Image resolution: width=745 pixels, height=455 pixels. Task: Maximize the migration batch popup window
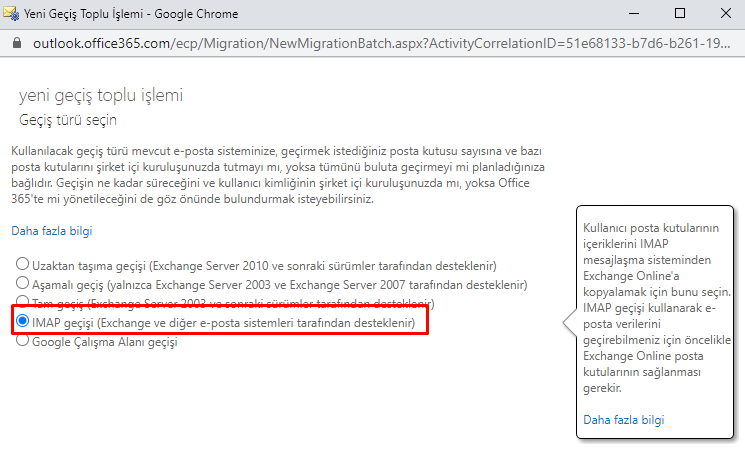[679, 14]
